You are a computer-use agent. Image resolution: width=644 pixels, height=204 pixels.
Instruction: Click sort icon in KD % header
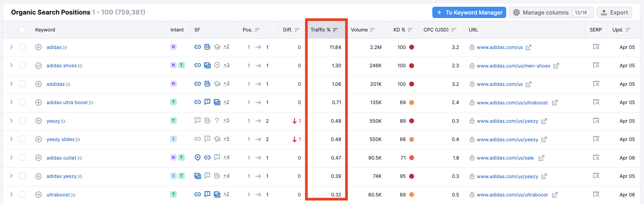coord(410,30)
